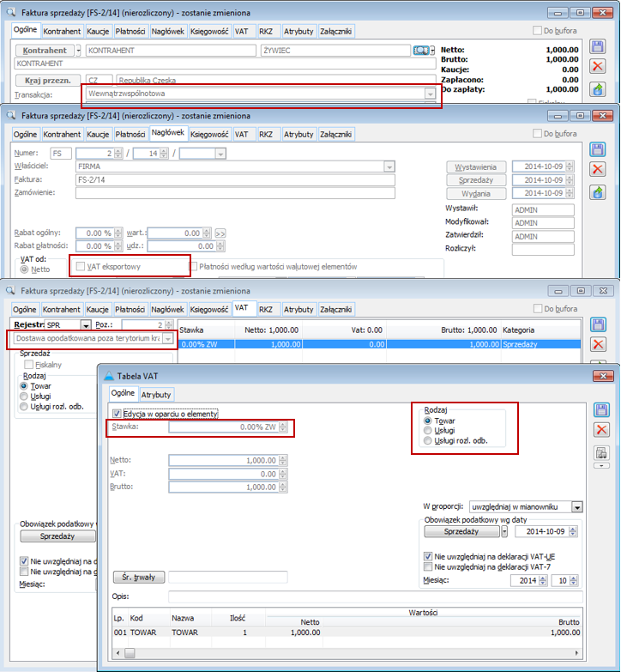The width and height of the screenshot is (621, 672).
Task: Click the right scroll arrow of Tabela VAT items list
Action: (x=576, y=653)
